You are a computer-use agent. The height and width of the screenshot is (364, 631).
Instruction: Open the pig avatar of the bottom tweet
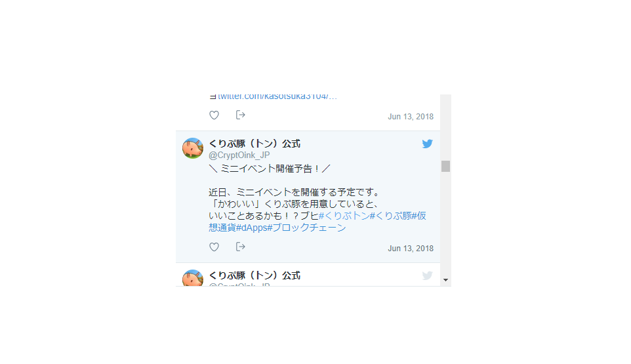pyautogui.click(x=193, y=278)
